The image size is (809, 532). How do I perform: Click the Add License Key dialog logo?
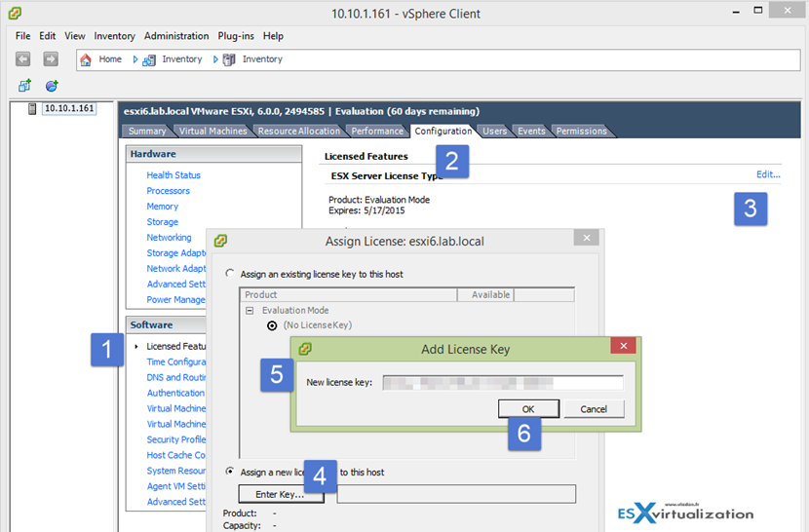pyautogui.click(x=305, y=349)
